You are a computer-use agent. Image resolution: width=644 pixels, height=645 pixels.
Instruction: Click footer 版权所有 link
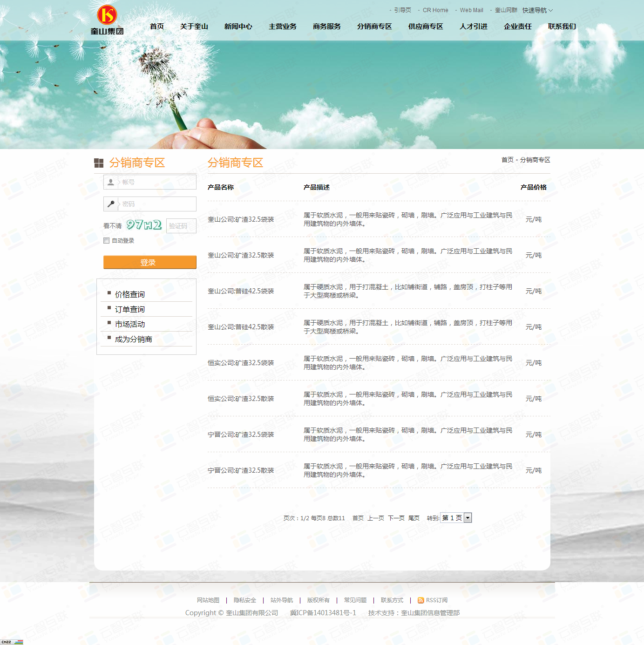[319, 600]
